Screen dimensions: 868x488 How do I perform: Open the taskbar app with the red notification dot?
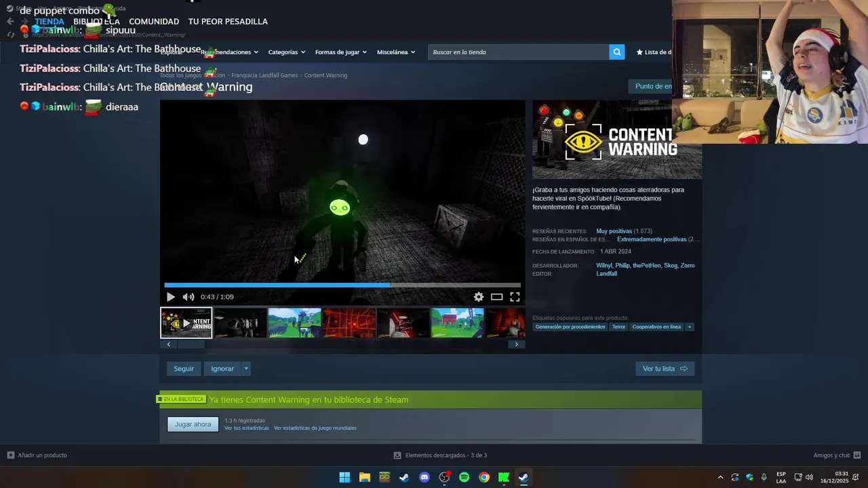tap(444, 477)
